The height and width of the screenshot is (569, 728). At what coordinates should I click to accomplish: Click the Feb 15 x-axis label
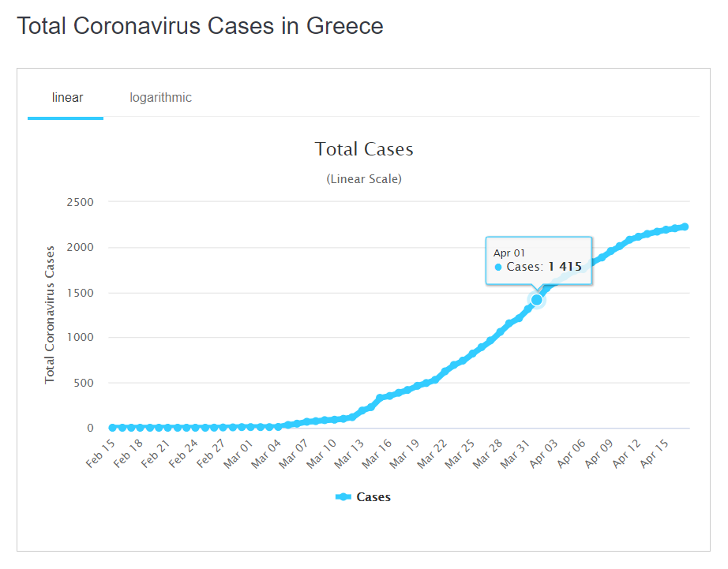pos(100,454)
